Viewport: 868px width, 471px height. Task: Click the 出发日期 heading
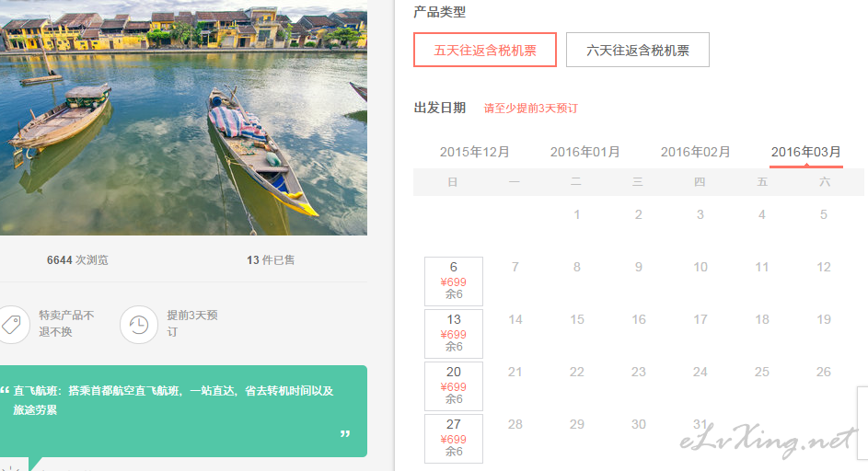440,108
